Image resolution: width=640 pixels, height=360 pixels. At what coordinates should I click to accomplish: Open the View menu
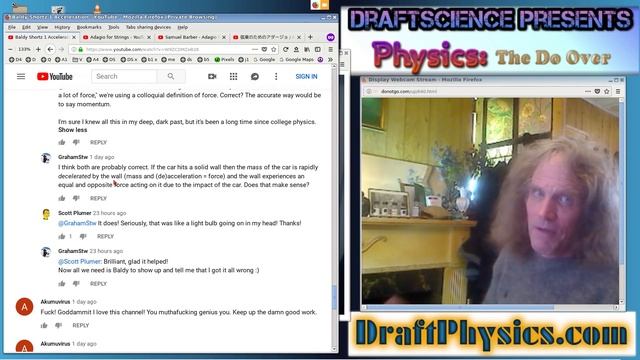pos(42,27)
